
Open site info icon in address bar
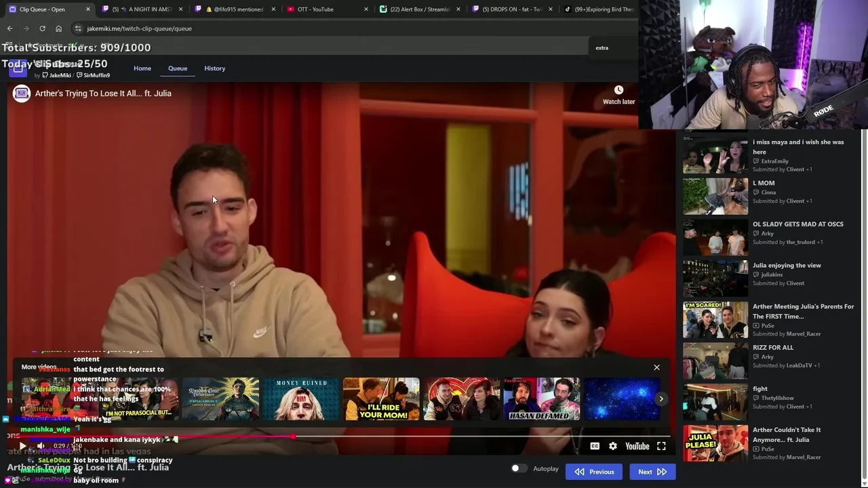pyautogui.click(x=78, y=28)
